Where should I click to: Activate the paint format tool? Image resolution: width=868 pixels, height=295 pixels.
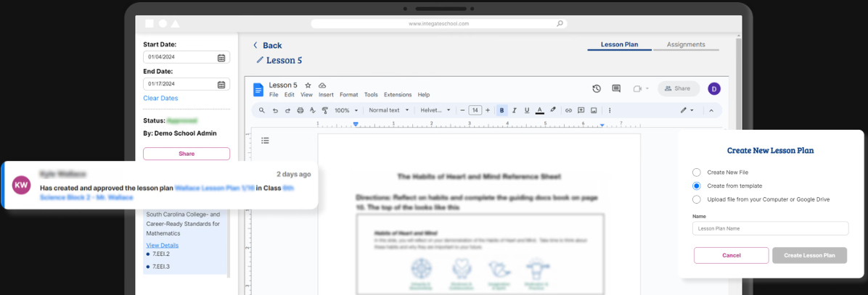pos(325,110)
